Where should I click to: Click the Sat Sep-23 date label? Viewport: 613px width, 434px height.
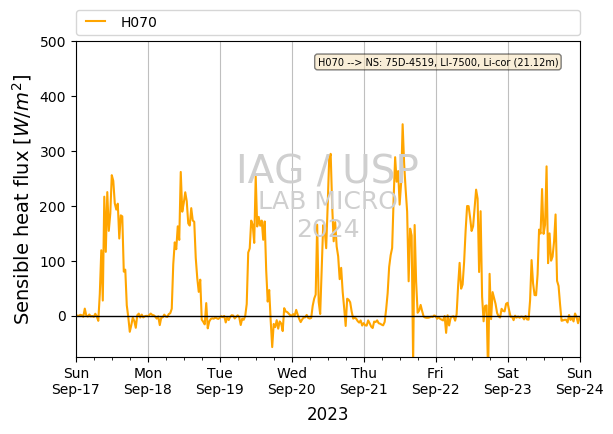click(508, 381)
